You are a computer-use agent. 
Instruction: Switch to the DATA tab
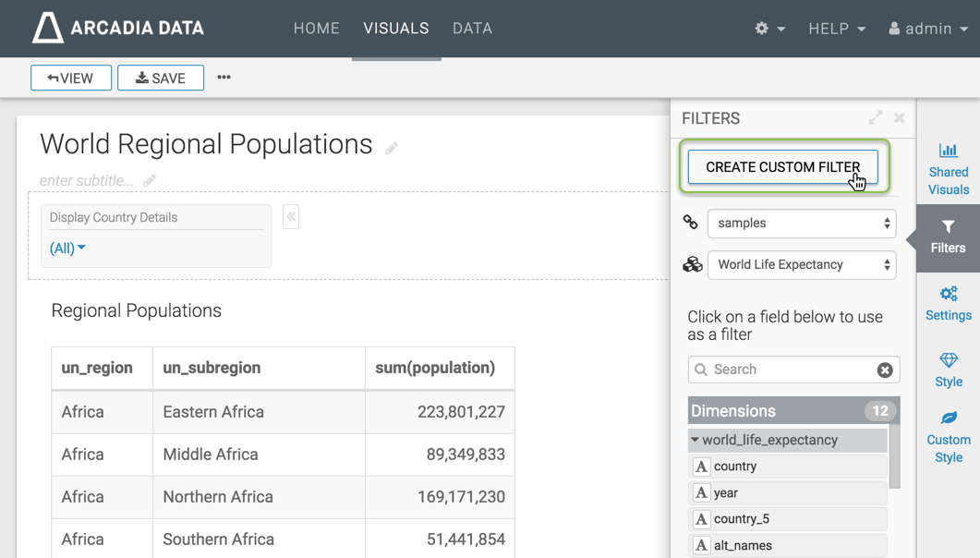472,29
